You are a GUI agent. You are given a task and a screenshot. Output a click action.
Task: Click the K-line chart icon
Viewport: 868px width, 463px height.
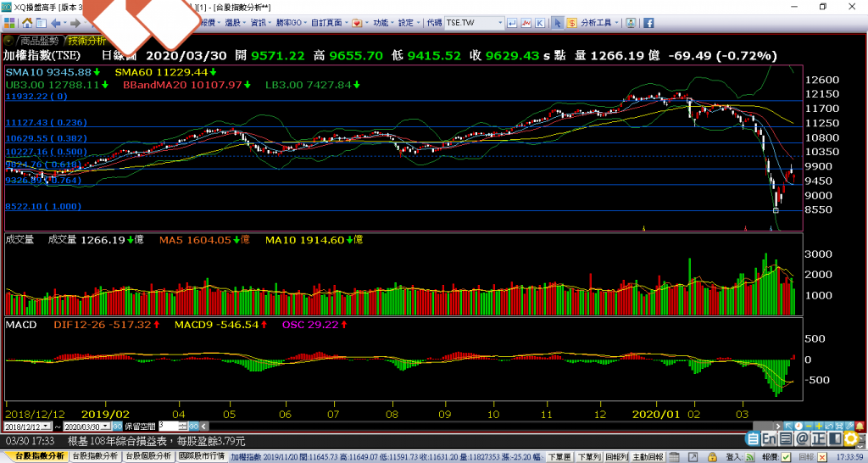(x=540, y=23)
